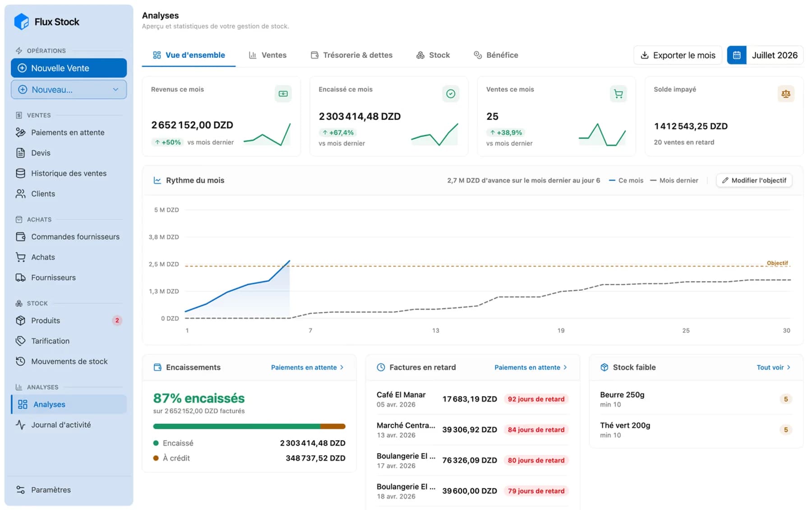Image resolution: width=812 pixels, height=510 pixels.
Task: Switch to Trésorerie & dettes tab
Action: tap(351, 55)
